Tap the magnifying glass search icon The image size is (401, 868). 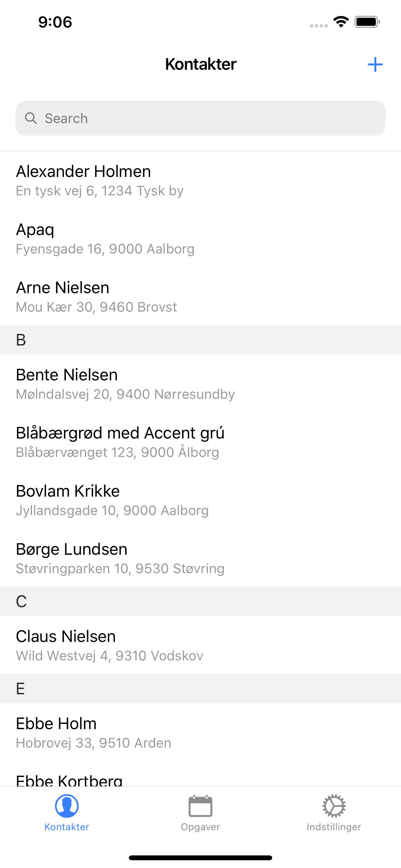pyautogui.click(x=31, y=118)
